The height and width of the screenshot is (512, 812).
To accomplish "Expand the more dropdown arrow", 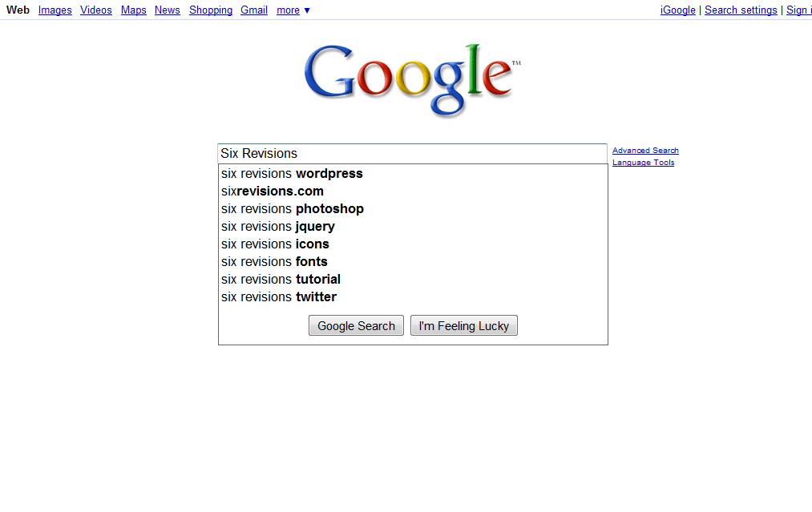I will click(x=306, y=10).
